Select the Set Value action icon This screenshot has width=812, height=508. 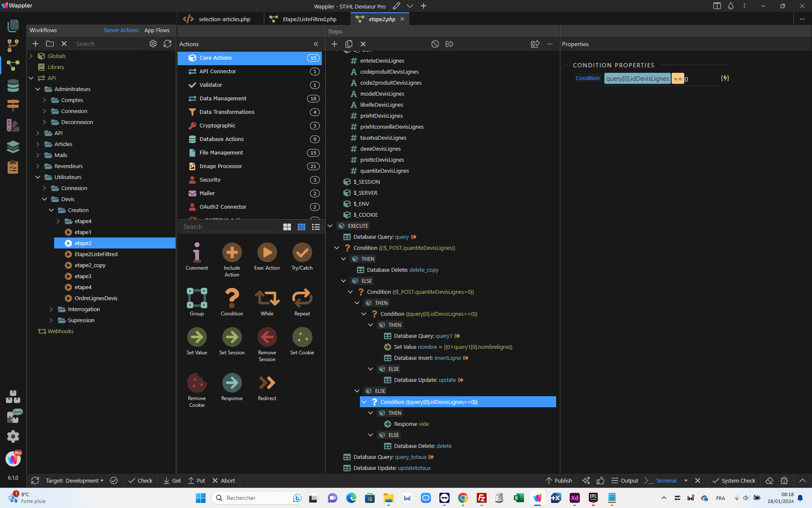[x=197, y=337]
